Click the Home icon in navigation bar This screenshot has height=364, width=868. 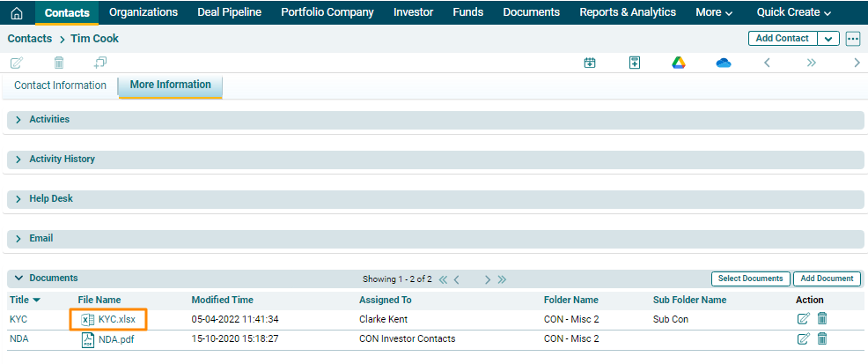coord(16,12)
